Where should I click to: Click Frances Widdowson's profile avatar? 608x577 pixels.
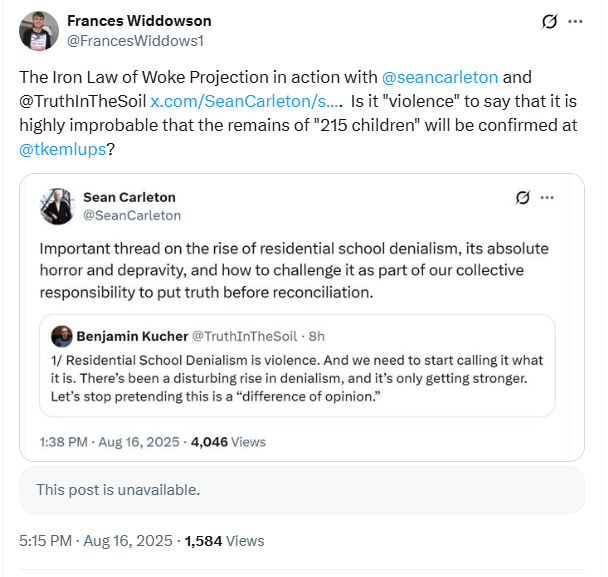pyautogui.click(x=38, y=31)
